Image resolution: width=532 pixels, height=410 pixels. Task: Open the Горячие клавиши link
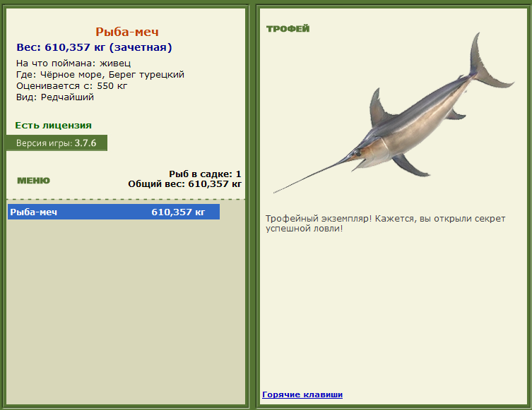point(302,394)
